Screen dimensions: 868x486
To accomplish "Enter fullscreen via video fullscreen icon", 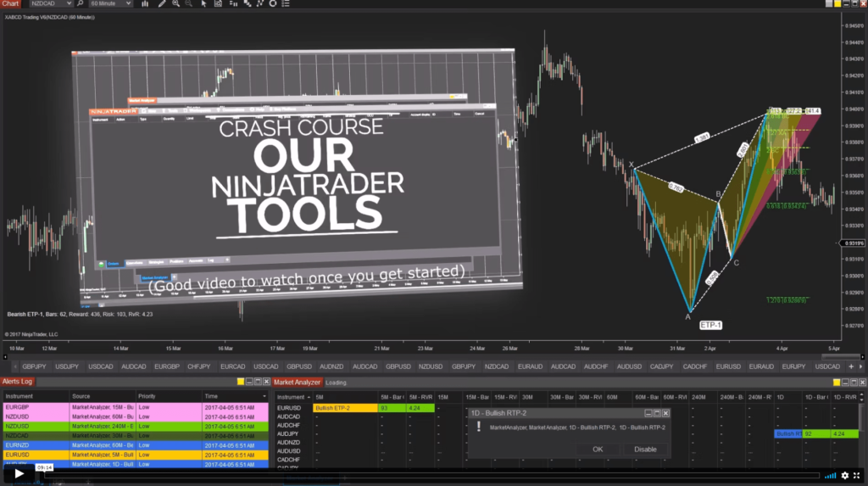I will pyautogui.click(x=857, y=476).
